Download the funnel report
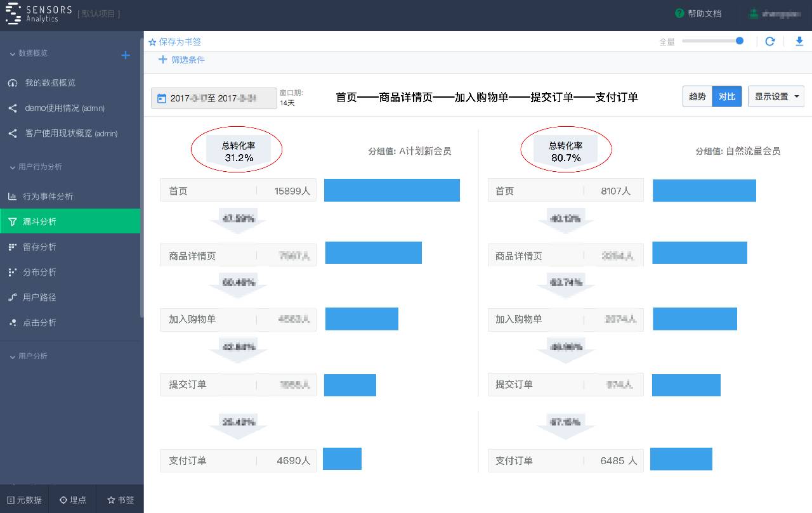The image size is (812, 513). (799, 41)
